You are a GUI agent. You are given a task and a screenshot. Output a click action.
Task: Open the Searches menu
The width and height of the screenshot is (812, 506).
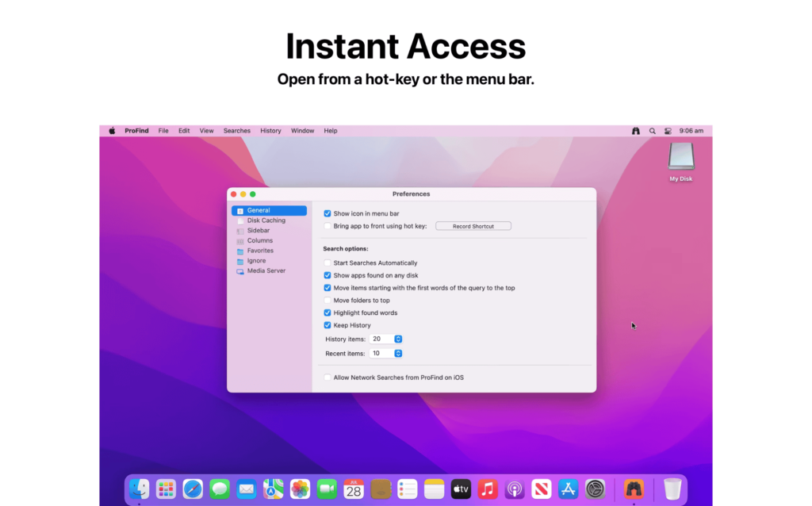click(236, 130)
